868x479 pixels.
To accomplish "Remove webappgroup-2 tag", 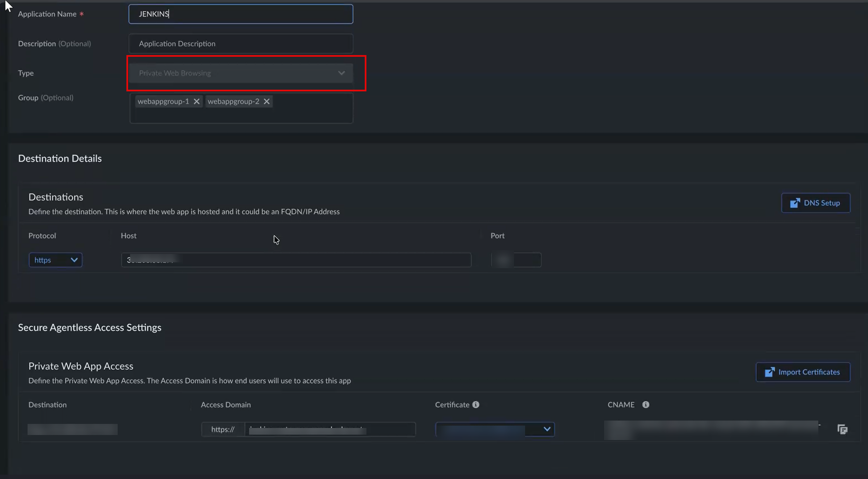I will 267,101.
